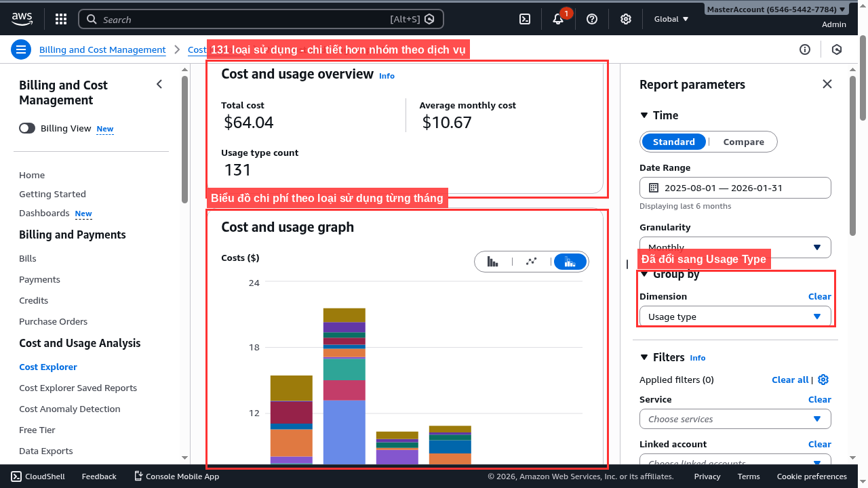The height and width of the screenshot is (488, 868).
Task: Open the Usage type dimension dropdown
Action: pos(734,316)
